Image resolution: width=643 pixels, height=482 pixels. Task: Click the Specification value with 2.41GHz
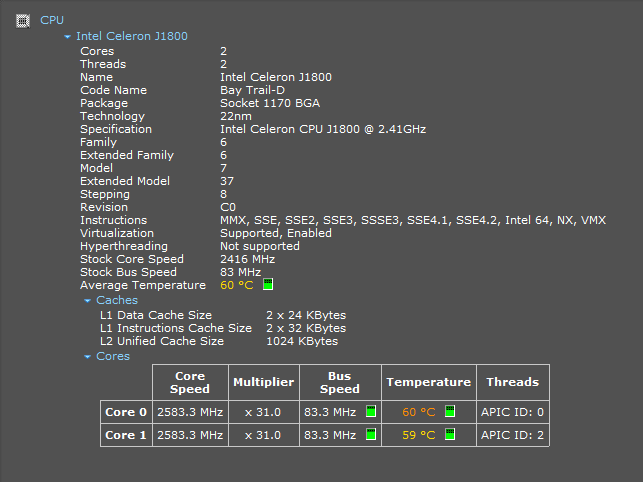pos(323,129)
